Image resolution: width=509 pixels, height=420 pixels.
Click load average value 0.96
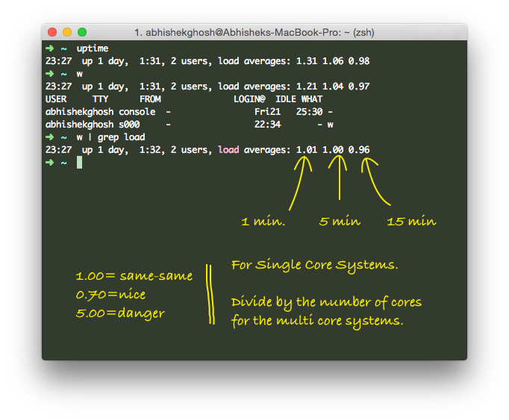click(359, 150)
